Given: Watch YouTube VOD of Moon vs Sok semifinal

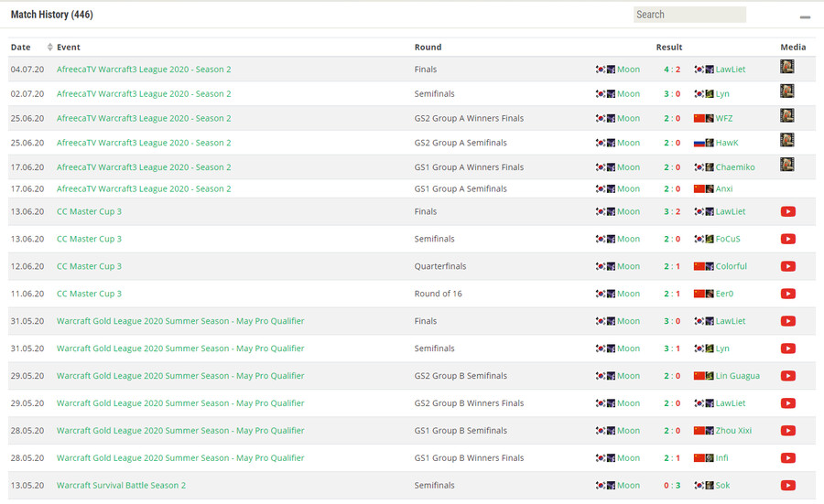Looking at the screenshot, I should point(787,486).
